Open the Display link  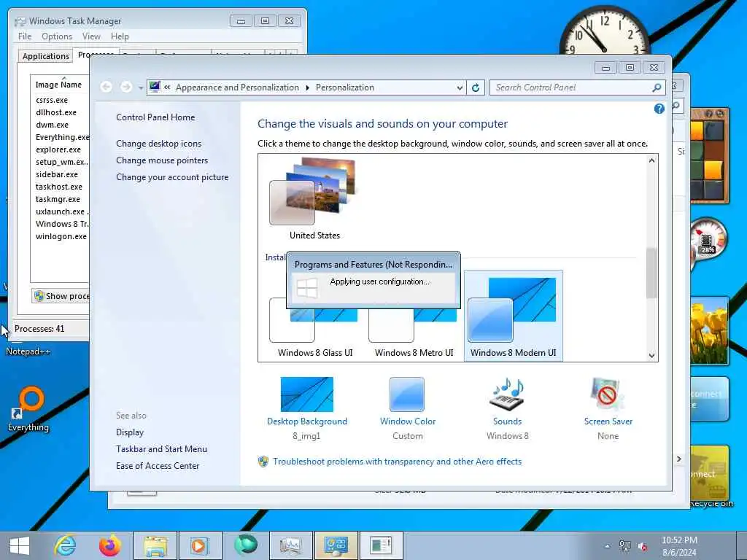[x=130, y=432]
